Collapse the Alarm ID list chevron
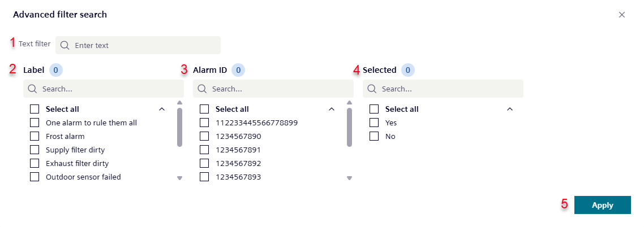This screenshot has height=227, width=644. click(332, 109)
